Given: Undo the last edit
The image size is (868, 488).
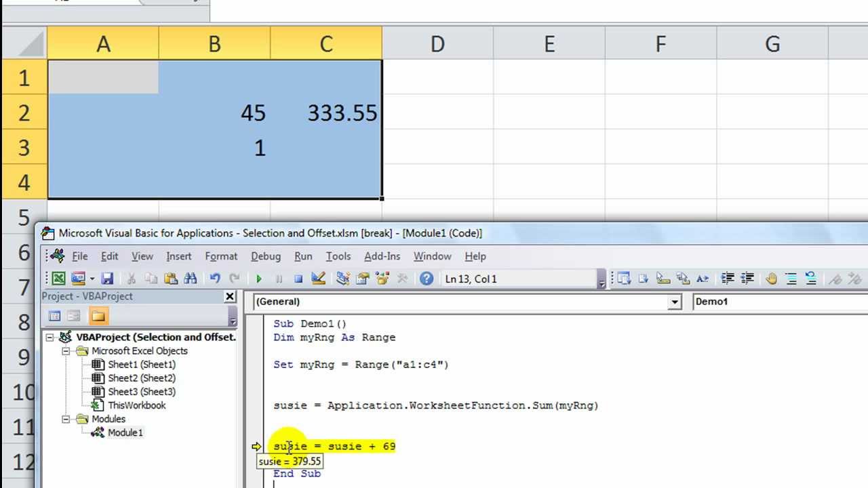Looking at the screenshot, I should [x=215, y=279].
